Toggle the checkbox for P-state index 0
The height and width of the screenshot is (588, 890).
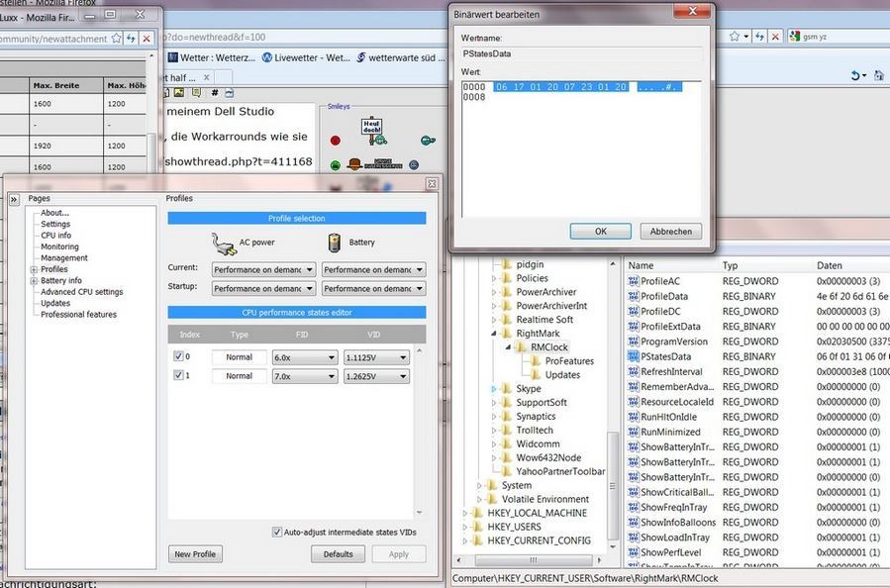(178, 356)
